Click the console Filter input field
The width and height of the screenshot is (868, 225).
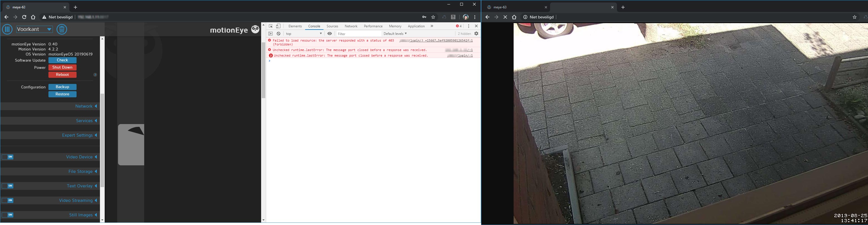359,34
